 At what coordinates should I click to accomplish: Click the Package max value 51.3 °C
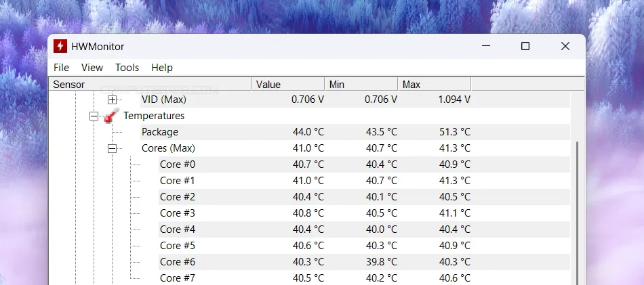coord(455,132)
